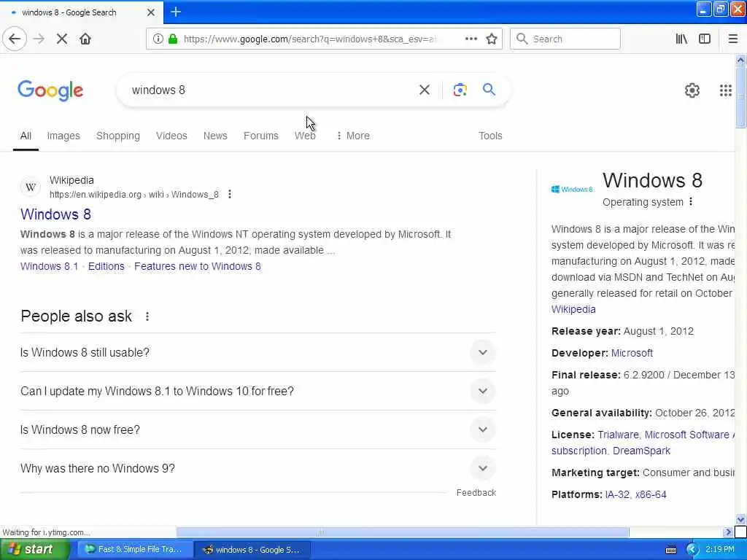
Task: Switch to the Forums tab
Action: [x=261, y=136]
